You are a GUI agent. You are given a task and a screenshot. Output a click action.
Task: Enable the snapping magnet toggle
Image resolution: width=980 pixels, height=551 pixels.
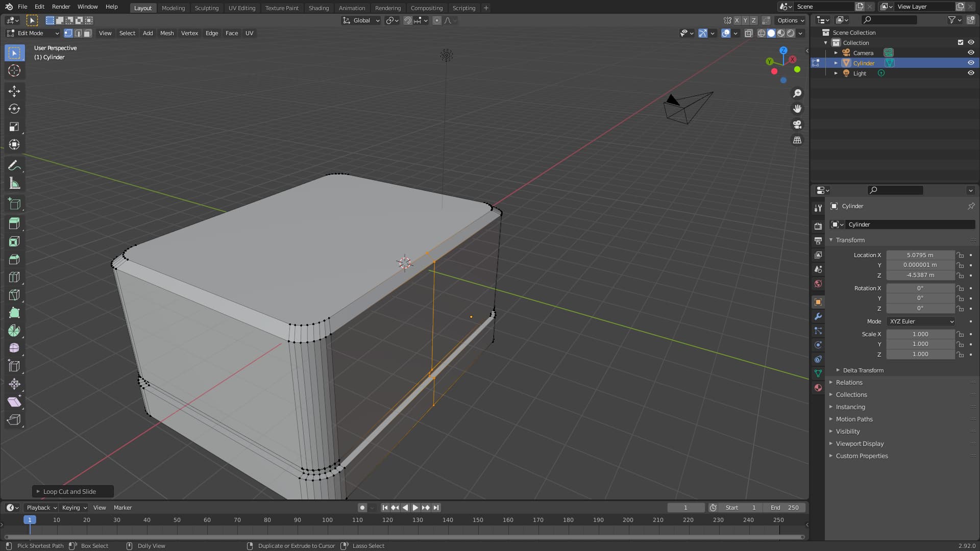pos(408,20)
